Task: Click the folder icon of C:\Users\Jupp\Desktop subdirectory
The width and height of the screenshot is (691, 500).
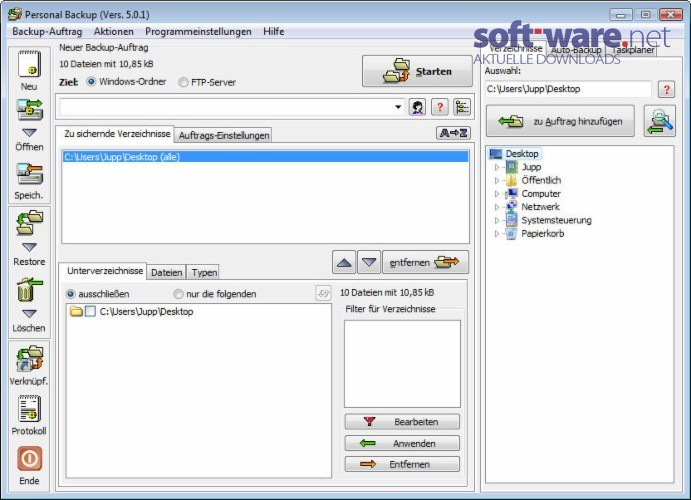Action: pyautogui.click(x=76, y=311)
